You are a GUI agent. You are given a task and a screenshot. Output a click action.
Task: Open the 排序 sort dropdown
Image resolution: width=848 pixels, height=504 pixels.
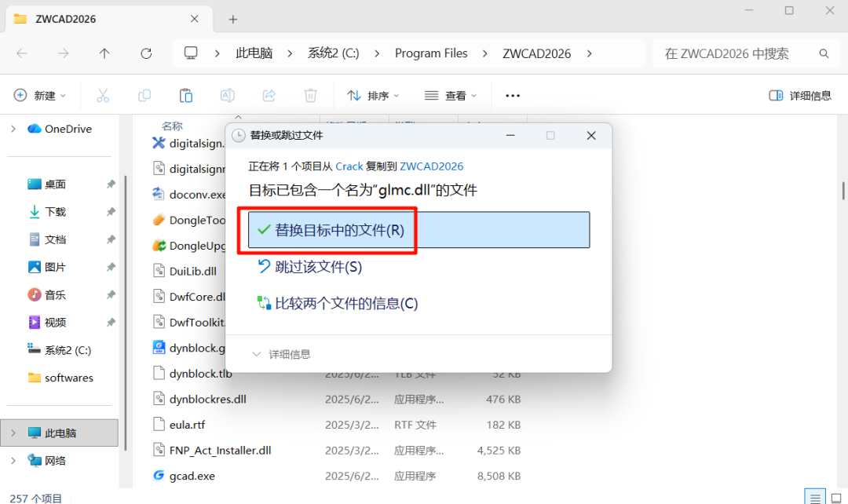(x=374, y=96)
